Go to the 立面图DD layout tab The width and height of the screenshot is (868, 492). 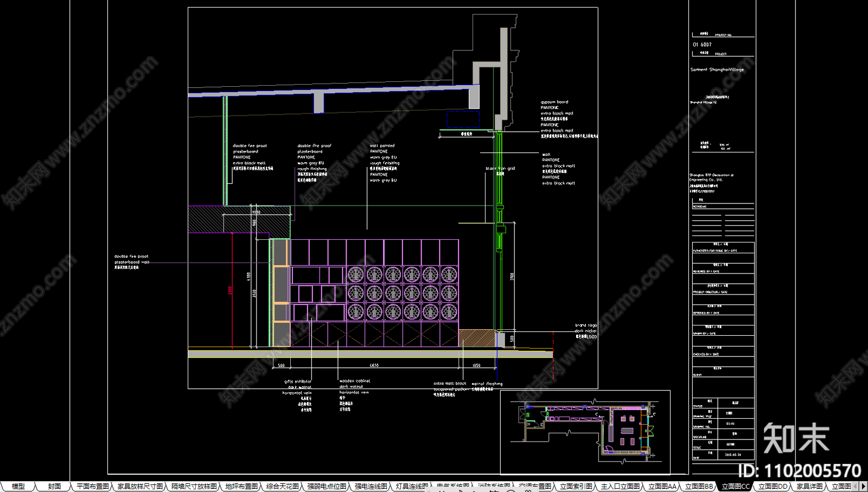773,487
